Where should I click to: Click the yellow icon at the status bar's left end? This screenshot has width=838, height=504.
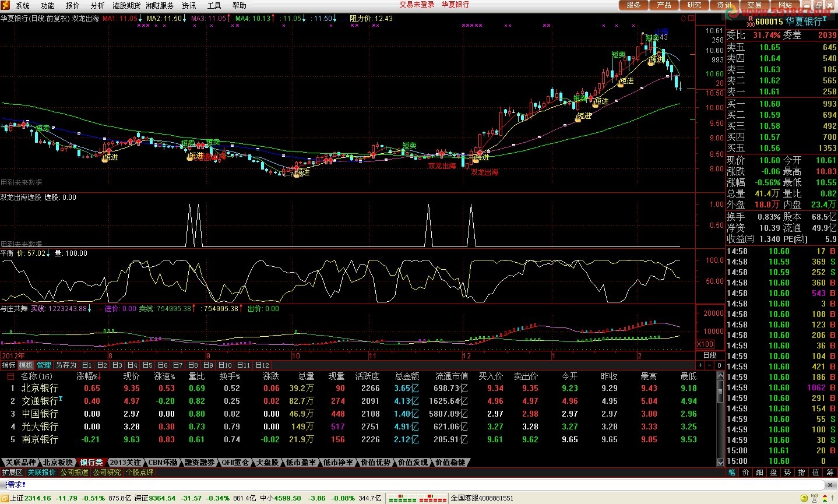[x=5, y=499]
